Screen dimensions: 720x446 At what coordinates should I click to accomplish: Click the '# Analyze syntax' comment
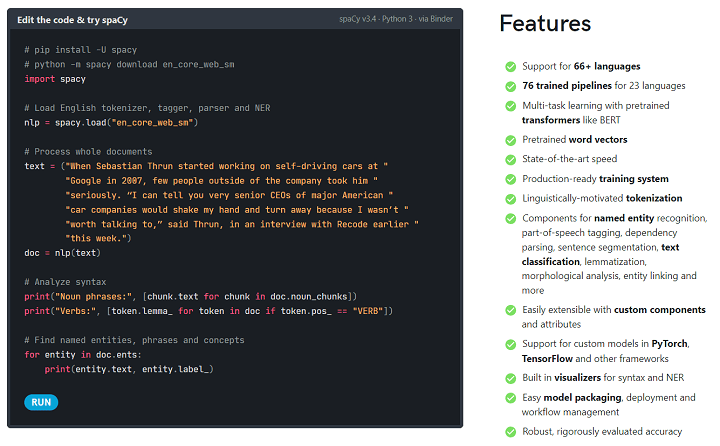coord(65,282)
